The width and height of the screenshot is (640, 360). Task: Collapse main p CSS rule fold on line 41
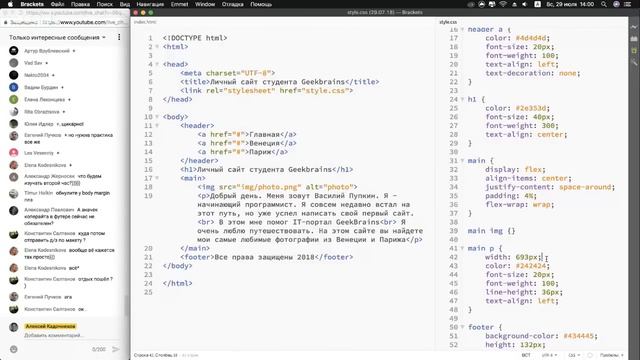pos(462,248)
